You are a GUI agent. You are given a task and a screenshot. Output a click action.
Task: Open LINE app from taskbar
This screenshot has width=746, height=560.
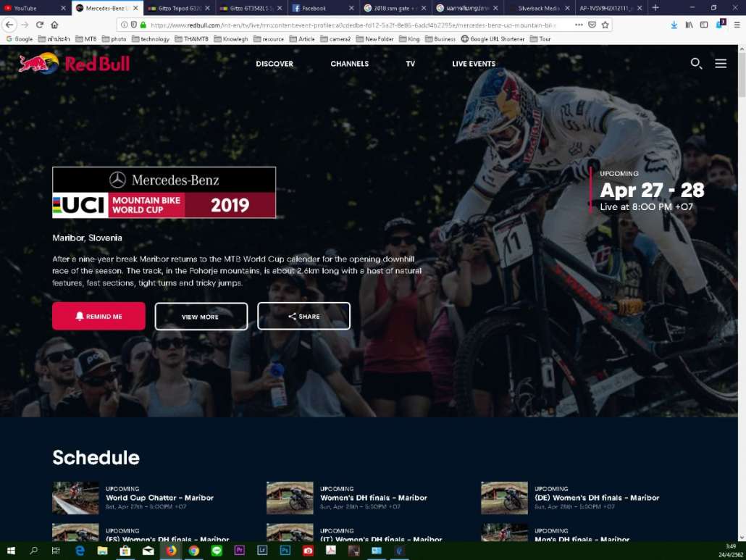[217, 551]
